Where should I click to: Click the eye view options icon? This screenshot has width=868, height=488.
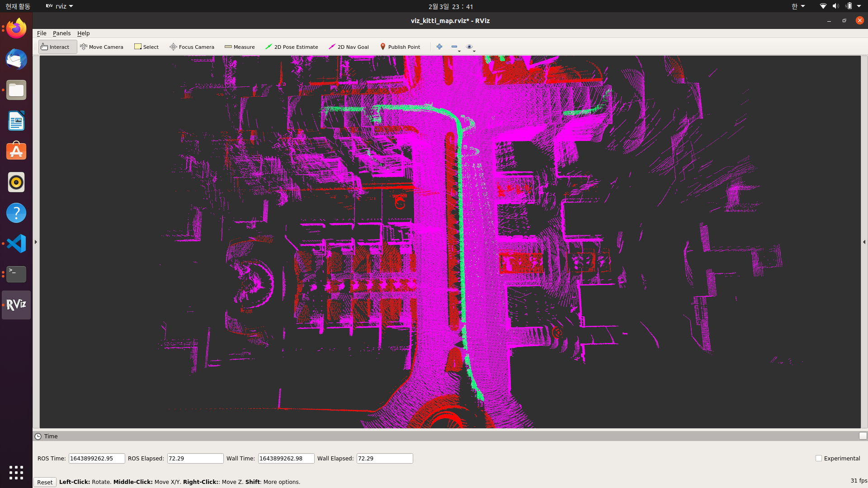(469, 47)
